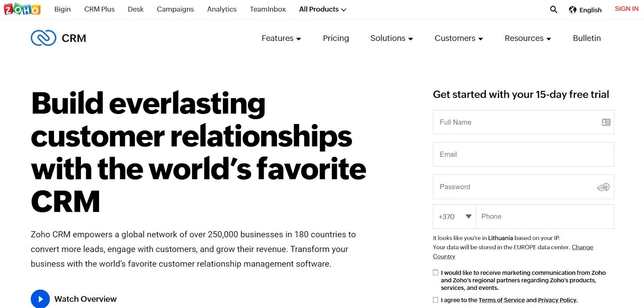Image resolution: width=644 pixels, height=308 pixels.
Task: Click the Zoho CRM chain-link logo
Action: (x=43, y=38)
